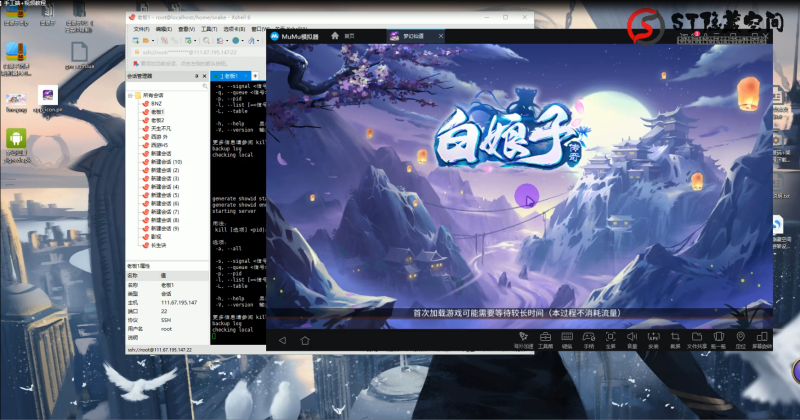Screen dimensions: 800x420
Task: Open the MuMu gamepad settings icon
Action: pos(589,339)
